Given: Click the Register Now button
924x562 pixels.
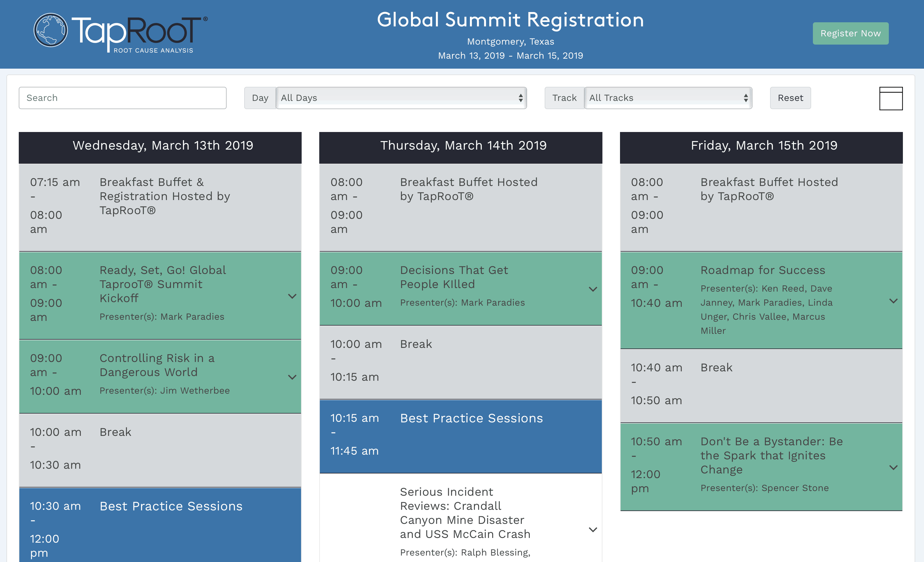Looking at the screenshot, I should tap(850, 33).
